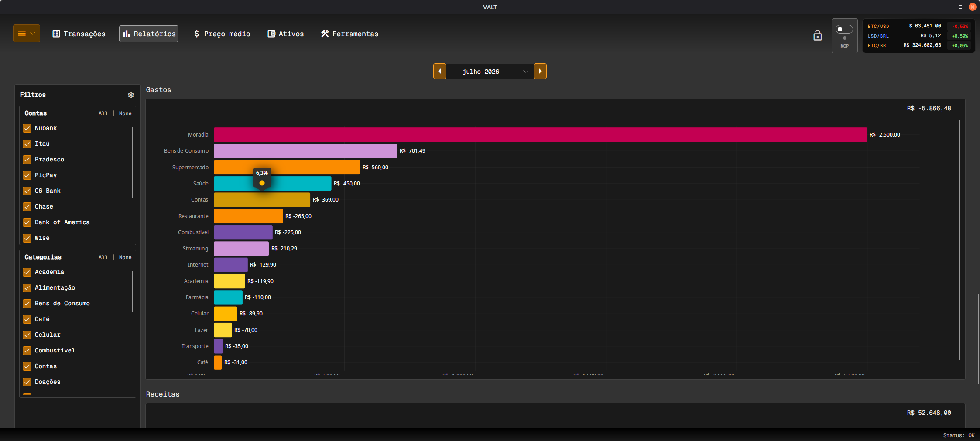Click the Gastos section heading
Image resolution: width=980 pixels, height=441 pixels.
pyautogui.click(x=158, y=90)
